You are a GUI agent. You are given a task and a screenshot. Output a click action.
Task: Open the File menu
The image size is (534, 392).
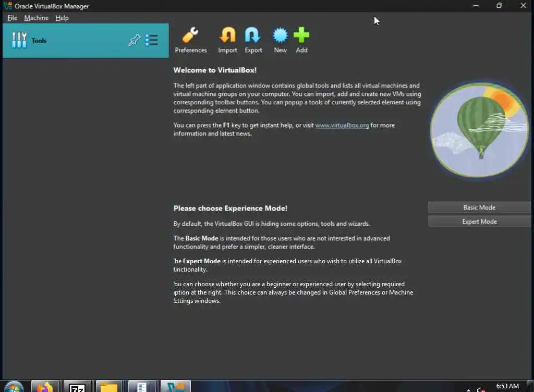pos(13,18)
